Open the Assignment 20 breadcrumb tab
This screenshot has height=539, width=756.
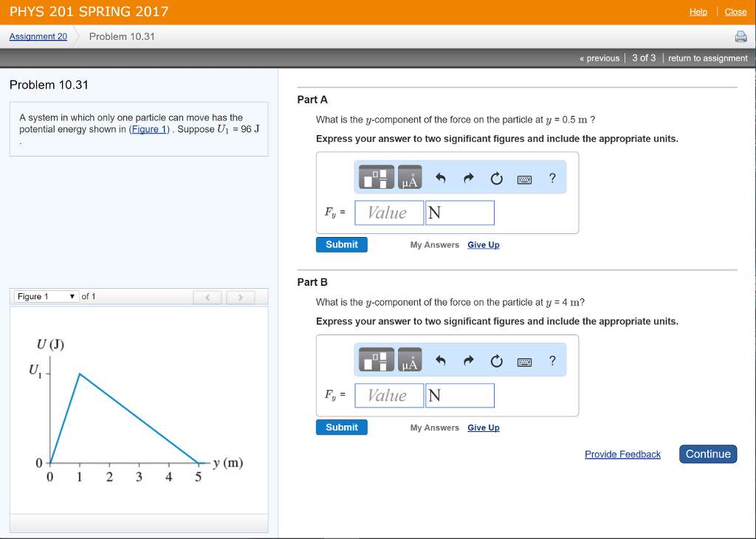click(36, 35)
